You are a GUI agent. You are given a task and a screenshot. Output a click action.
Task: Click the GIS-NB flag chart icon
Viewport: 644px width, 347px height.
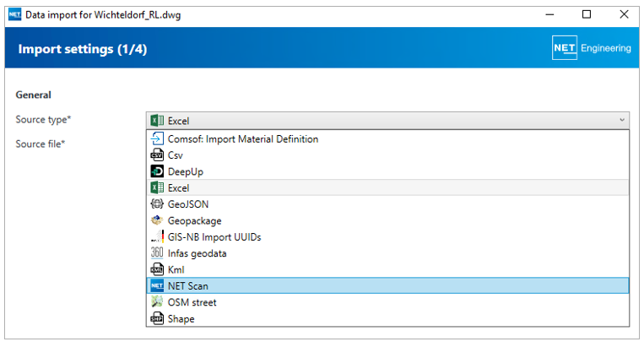coord(157,237)
